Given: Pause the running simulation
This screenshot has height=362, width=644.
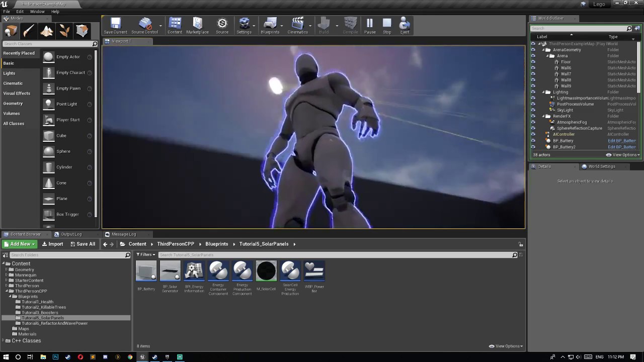Looking at the screenshot, I should pyautogui.click(x=370, y=25).
